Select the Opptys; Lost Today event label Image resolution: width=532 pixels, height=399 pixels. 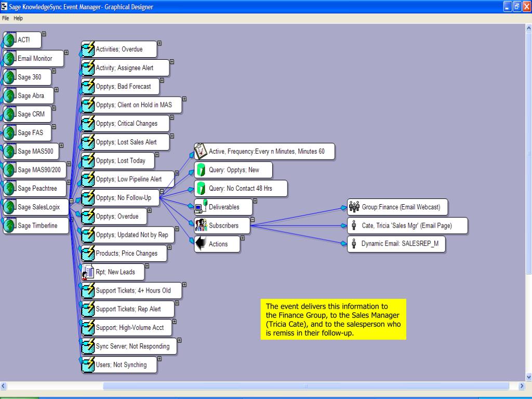(x=121, y=161)
